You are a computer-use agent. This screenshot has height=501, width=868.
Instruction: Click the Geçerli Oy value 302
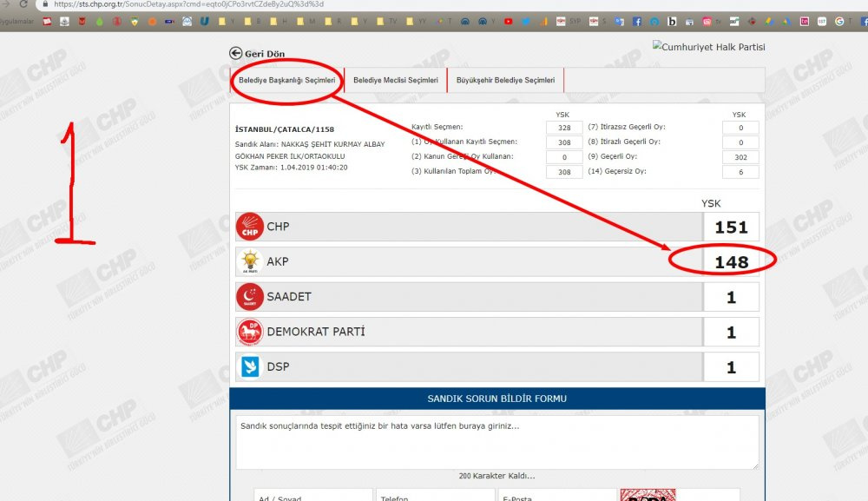740,157
